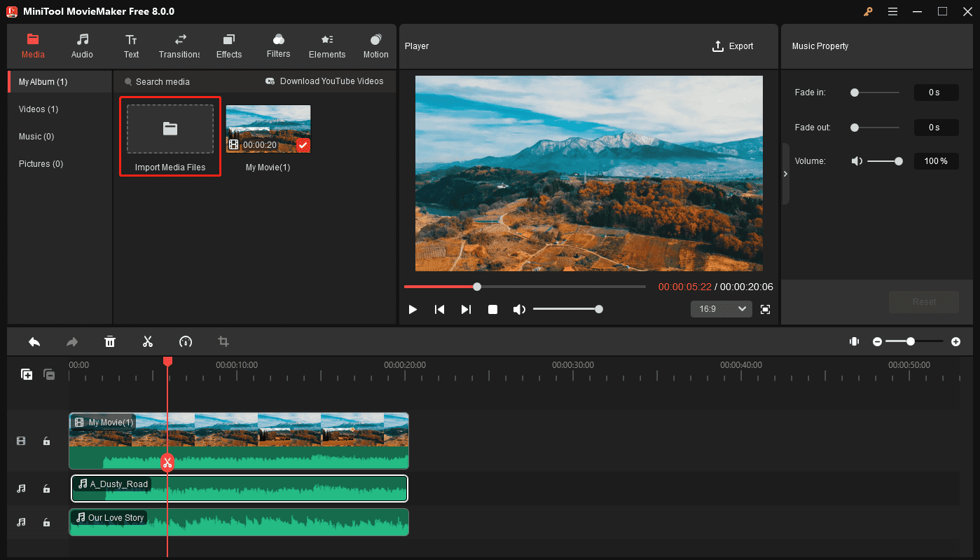
Task: Toggle lock on A_Dusty_Road track
Action: point(46,489)
